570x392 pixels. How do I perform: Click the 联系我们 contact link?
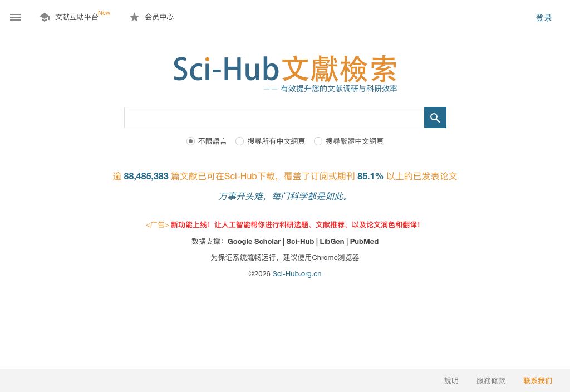537,380
